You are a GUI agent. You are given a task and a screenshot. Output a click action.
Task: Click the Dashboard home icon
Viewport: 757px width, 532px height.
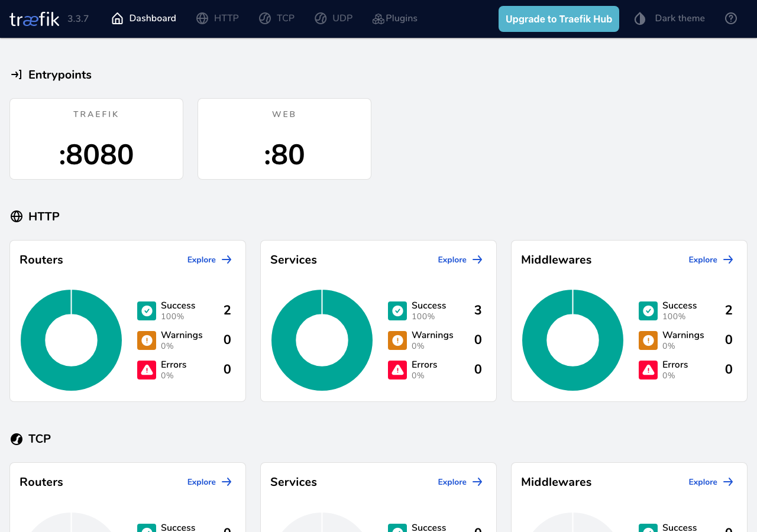tap(118, 18)
